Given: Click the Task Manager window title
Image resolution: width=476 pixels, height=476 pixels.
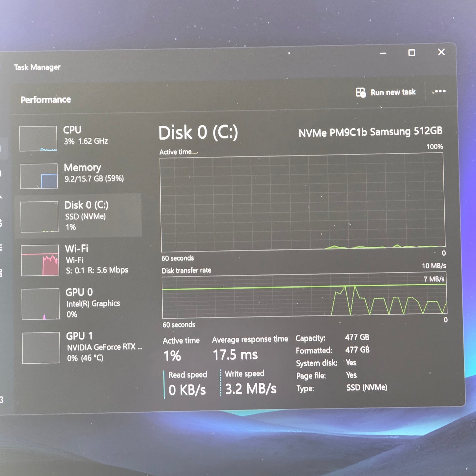Looking at the screenshot, I should tap(37, 67).
